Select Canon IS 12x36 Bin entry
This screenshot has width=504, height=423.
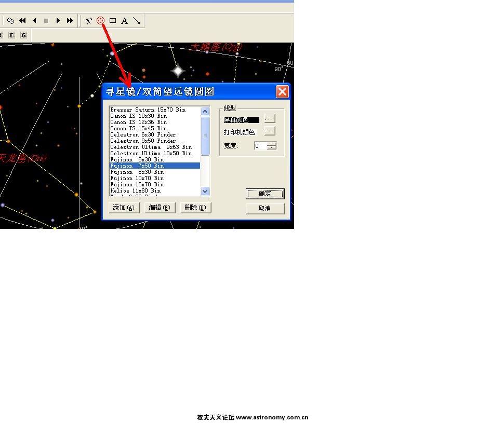(x=155, y=122)
